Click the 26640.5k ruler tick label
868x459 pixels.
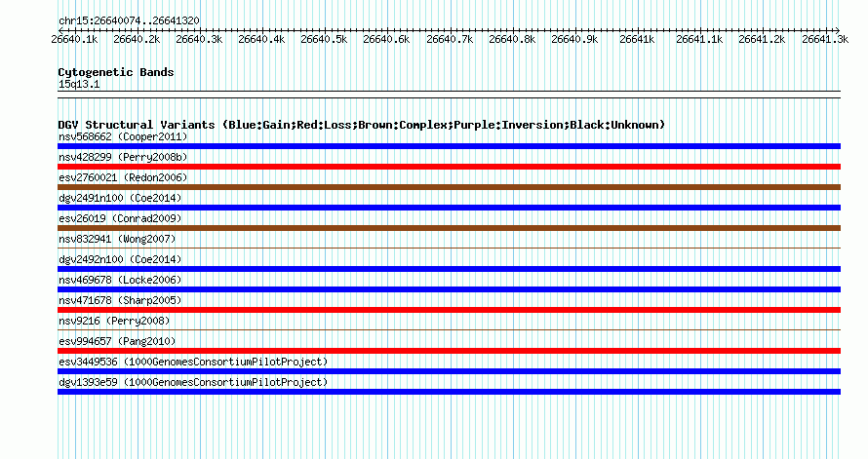[325, 39]
